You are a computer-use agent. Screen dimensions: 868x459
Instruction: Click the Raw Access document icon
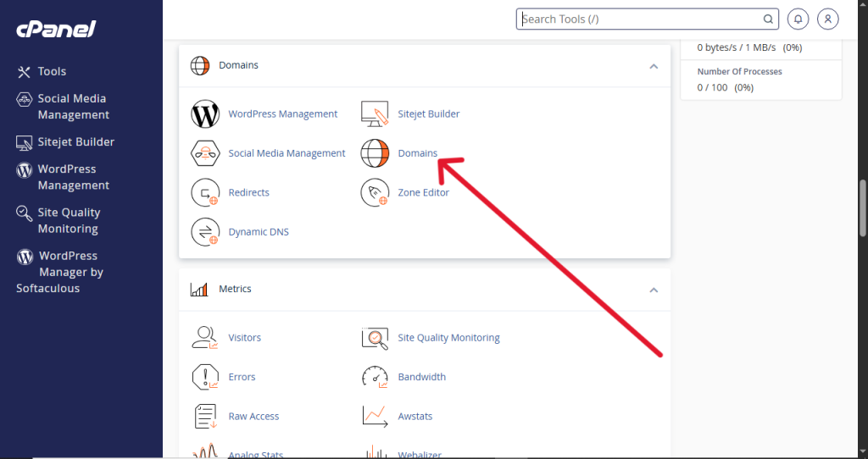tap(205, 416)
